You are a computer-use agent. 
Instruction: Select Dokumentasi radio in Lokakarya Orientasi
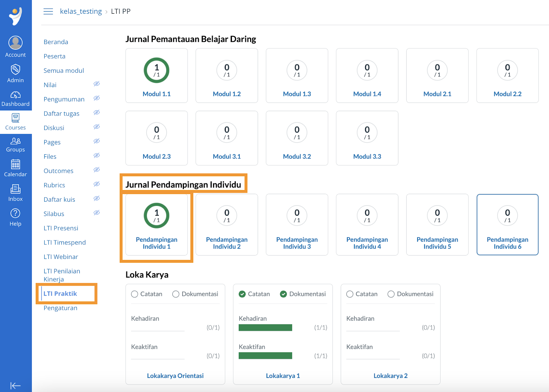coord(176,294)
